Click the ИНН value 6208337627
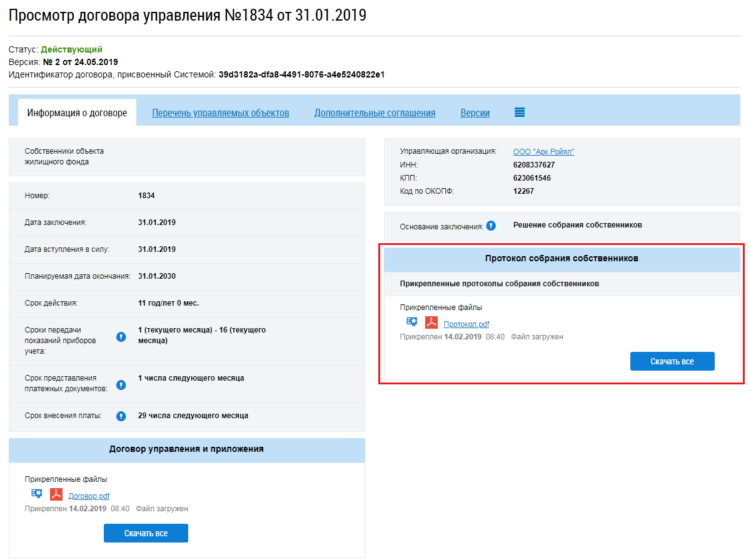 point(534,165)
